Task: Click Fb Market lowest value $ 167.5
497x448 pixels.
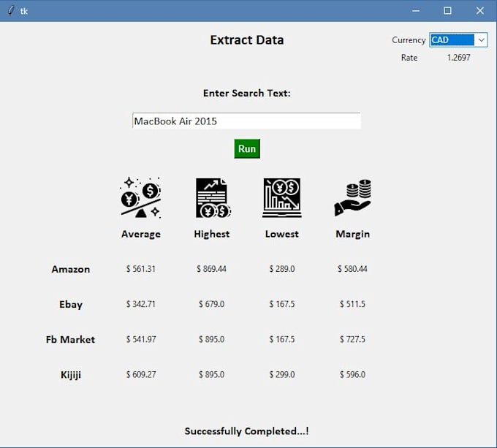Action: [282, 339]
